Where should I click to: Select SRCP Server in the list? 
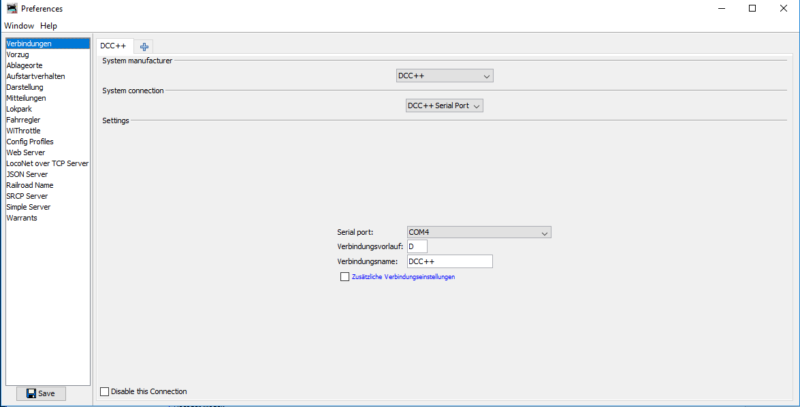click(48, 196)
